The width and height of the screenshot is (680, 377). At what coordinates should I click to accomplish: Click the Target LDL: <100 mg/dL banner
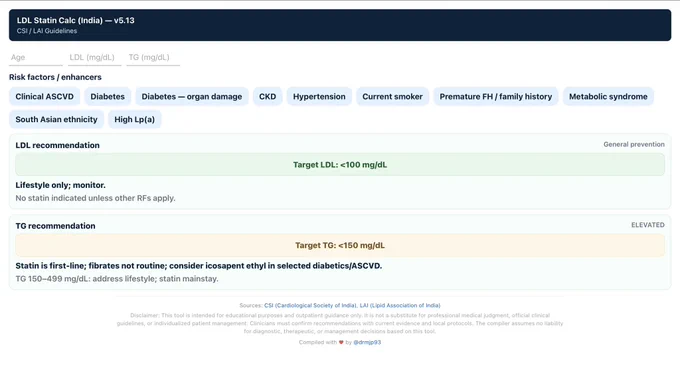[x=340, y=165]
